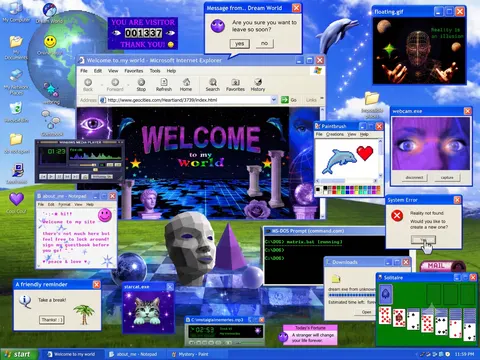Click yes in the Dream World message

(x=239, y=44)
